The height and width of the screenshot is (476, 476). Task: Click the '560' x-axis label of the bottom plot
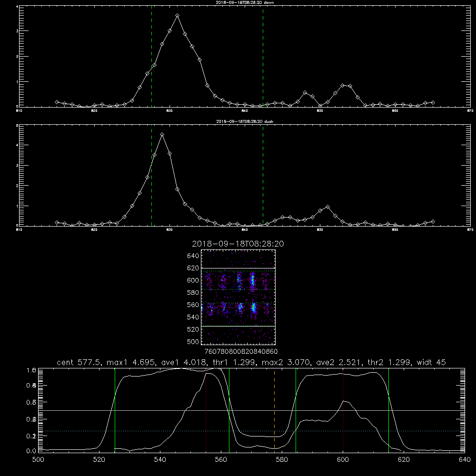pyautogui.click(x=221, y=460)
